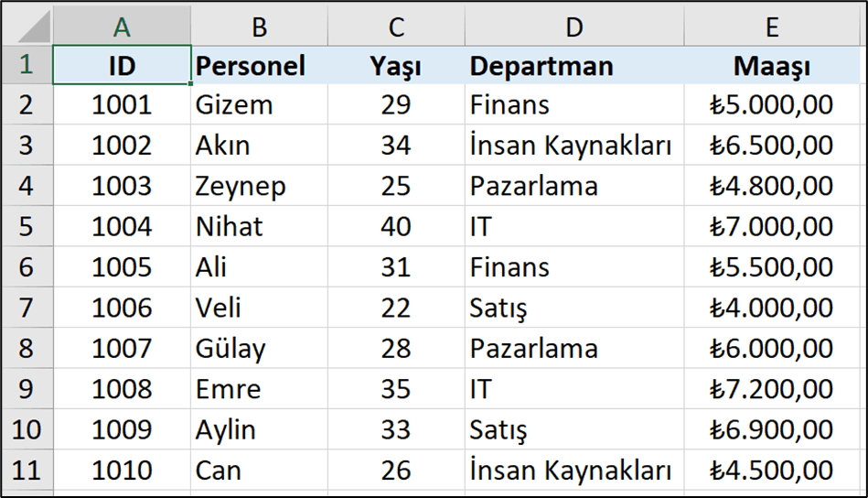Select Zeynep's Pazarlama department cell

coord(574,186)
